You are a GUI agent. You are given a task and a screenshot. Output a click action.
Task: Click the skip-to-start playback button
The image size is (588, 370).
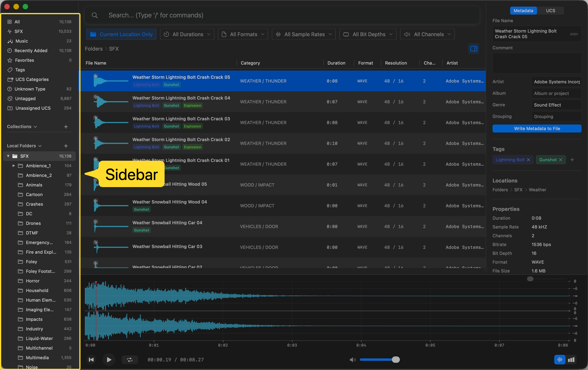click(91, 359)
